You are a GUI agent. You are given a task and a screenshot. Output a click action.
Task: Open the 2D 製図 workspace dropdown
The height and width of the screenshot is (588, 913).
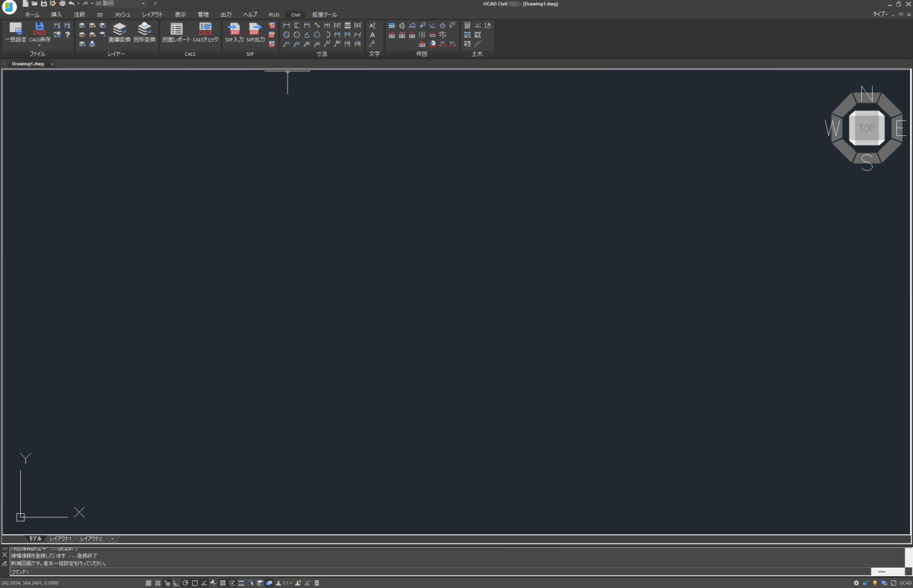tap(120, 4)
